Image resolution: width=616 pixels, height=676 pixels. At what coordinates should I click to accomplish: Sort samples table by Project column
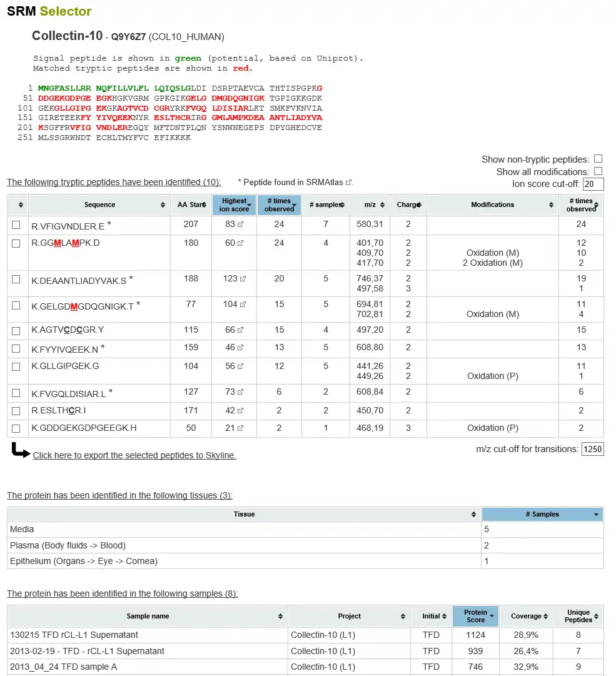click(x=349, y=617)
